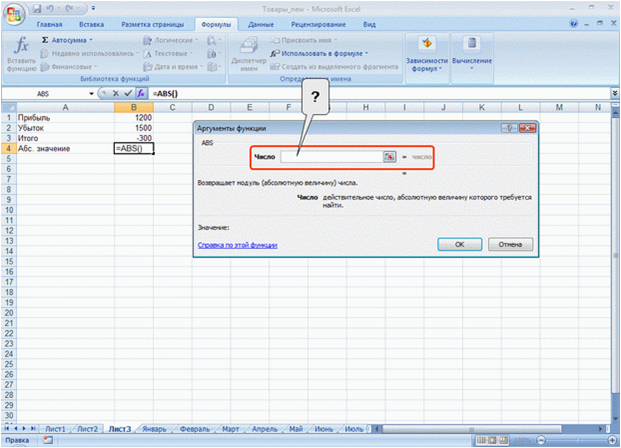Click the Вставить функцию fx button
This screenshot has height=448, width=621.
21,53
